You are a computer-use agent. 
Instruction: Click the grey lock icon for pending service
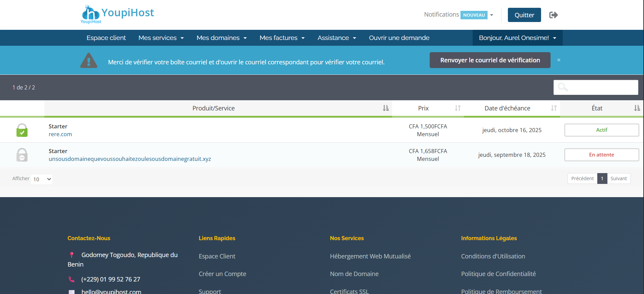pos(22,155)
